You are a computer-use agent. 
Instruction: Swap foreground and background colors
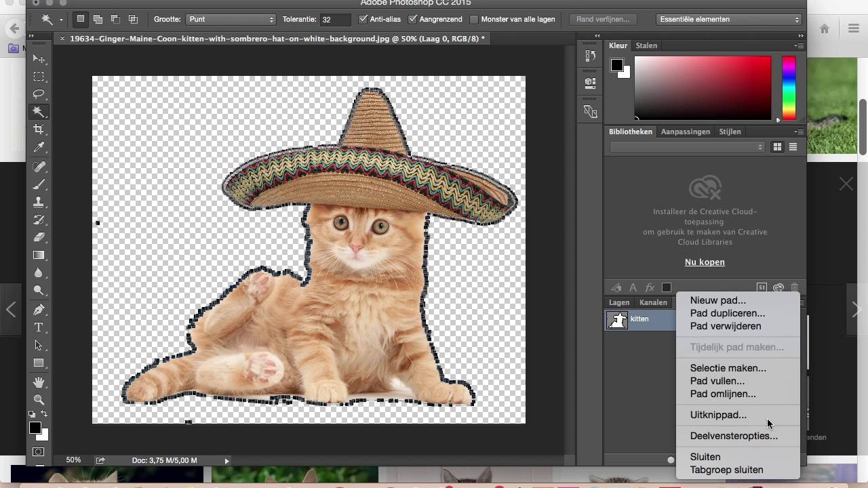(x=44, y=414)
